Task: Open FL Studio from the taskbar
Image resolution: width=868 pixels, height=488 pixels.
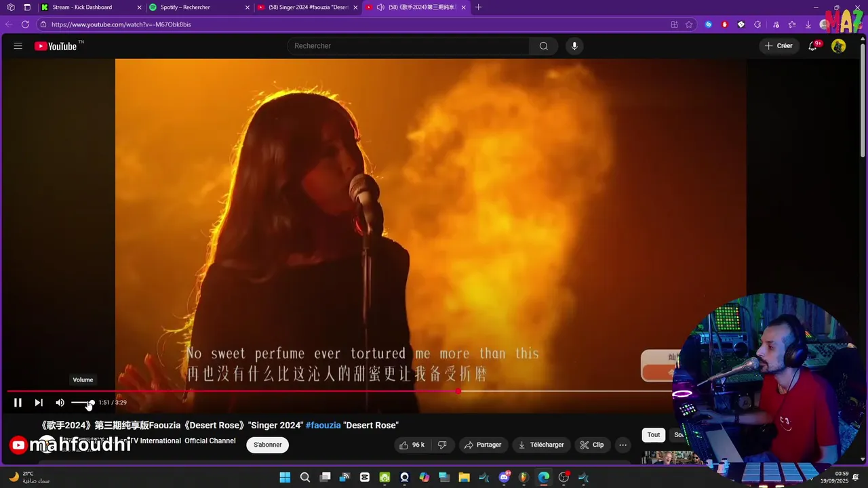Action: coord(524,477)
